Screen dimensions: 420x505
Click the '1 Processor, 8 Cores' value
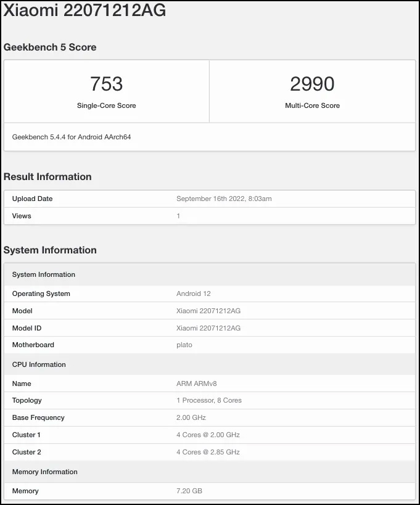click(209, 400)
